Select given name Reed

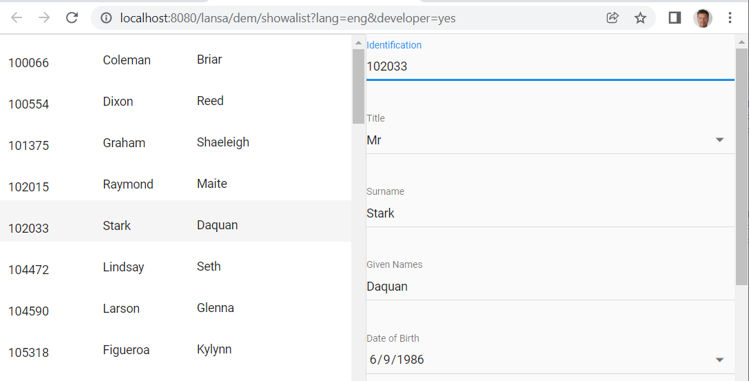210,101
